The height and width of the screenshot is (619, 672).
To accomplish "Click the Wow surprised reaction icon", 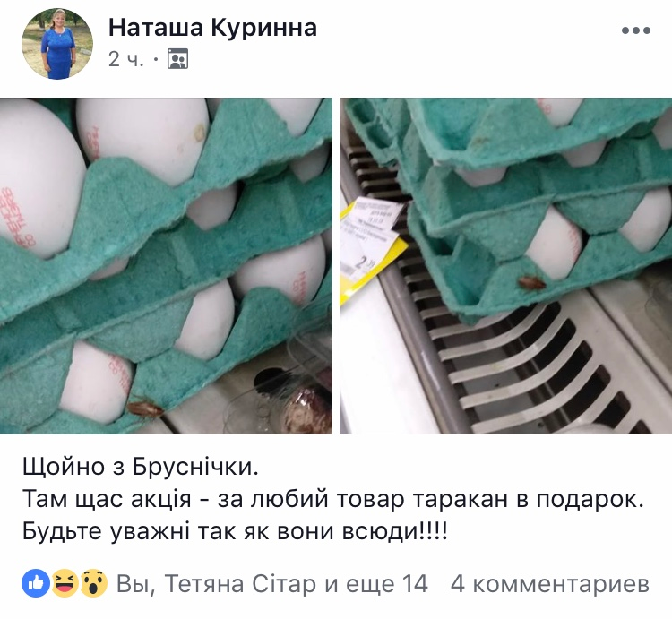I will 93,583.
